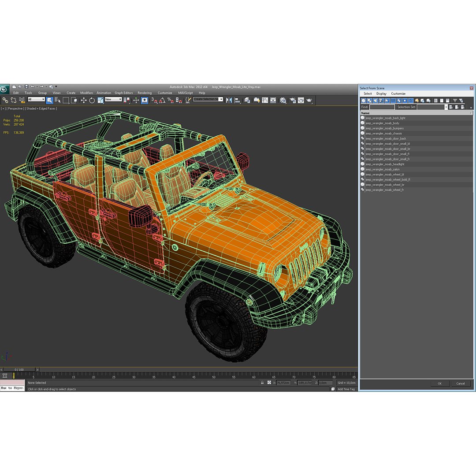Screen dimensions: 476x476
Task: Activate the Select Object tool
Action: coord(50,100)
